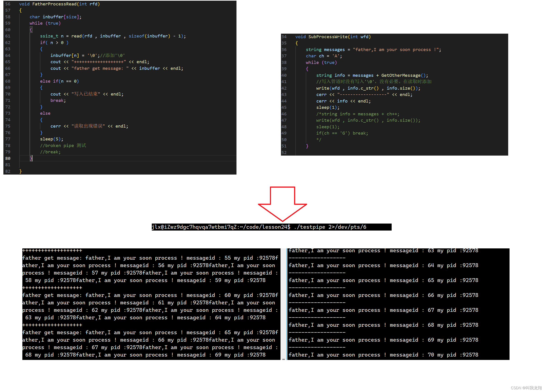The width and height of the screenshot is (545, 392).
Task: Click the right terminal line with messageid 64
Action: [383, 265]
